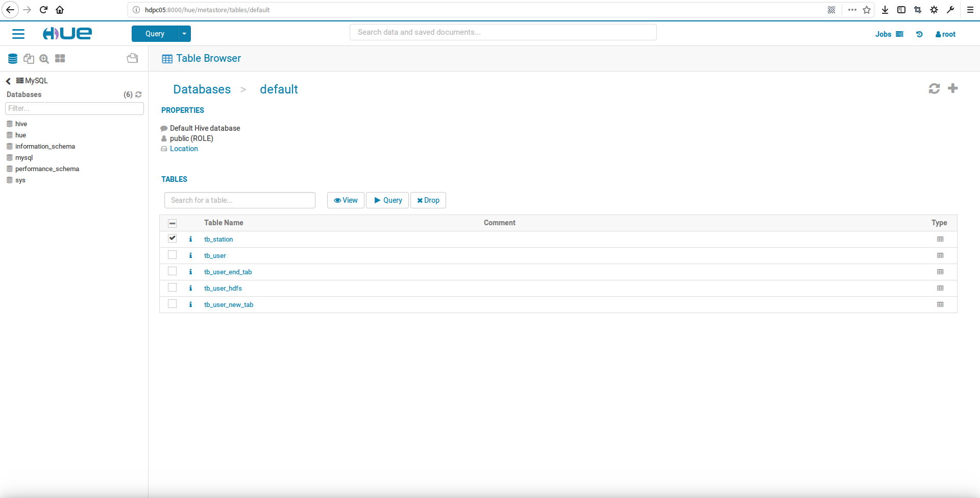This screenshot has height=498, width=980.
Task: Focus the Search data and saved documents field
Action: point(503,32)
